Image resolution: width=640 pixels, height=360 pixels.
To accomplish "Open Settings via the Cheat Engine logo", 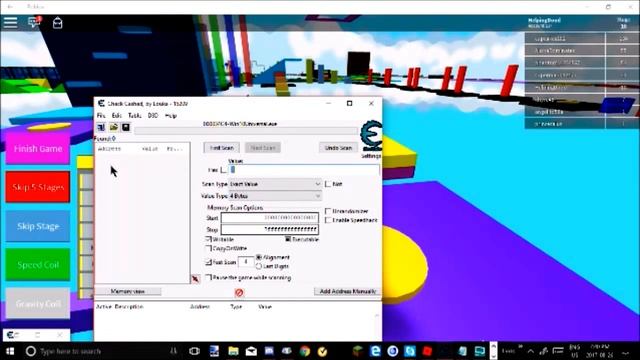I will pyautogui.click(x=371, y=137).
